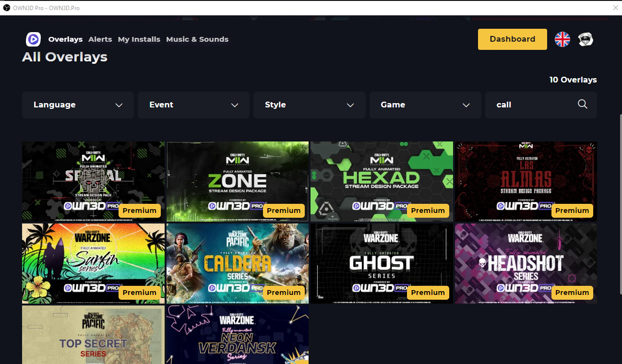The height and width of the screenshot is (364, 622).
Task: Switch to the Alerts tab
Action: 100,39
